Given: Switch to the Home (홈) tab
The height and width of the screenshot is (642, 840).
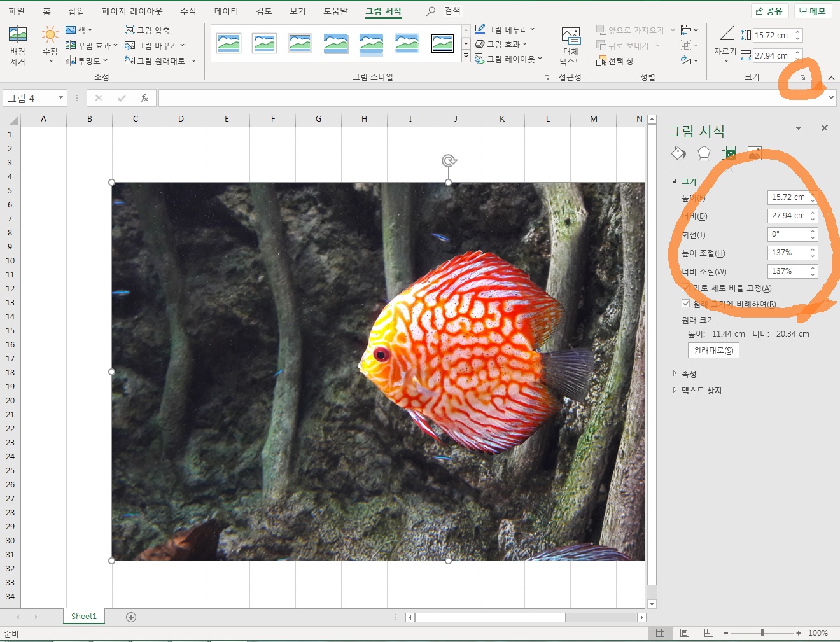Looking at the screenshot, I should [x=46, y=11].
